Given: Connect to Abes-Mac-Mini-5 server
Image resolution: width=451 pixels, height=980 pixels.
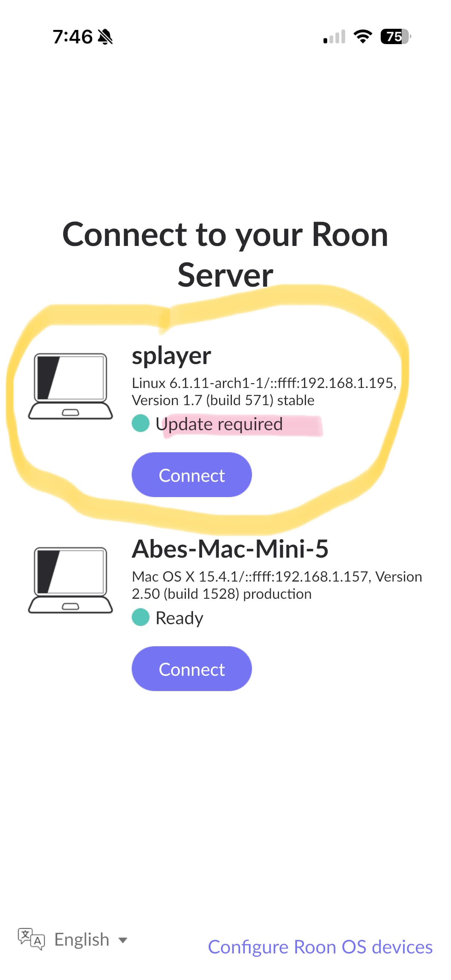Looking at the screenshot, I should click(x=192, y=669).
